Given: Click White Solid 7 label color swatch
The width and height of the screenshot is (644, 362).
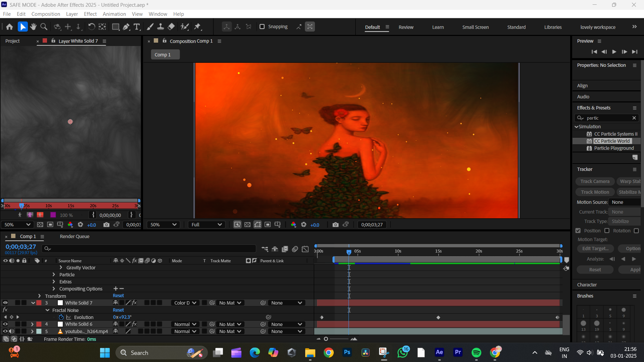Looking at the screenshot, I should (39, 303).
